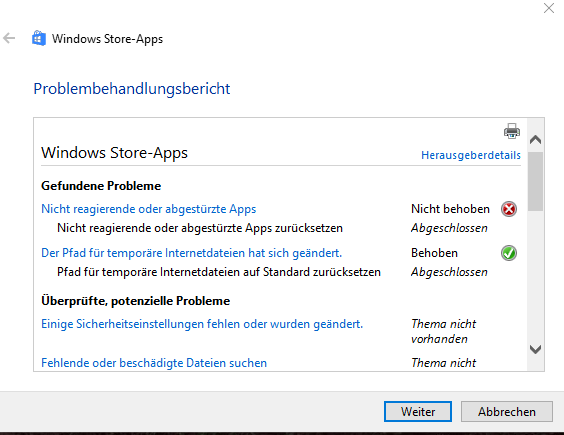This screenshot has height=435, width=564.
Task: Click the Abbrechen button
Action: [x=507, y=412]
